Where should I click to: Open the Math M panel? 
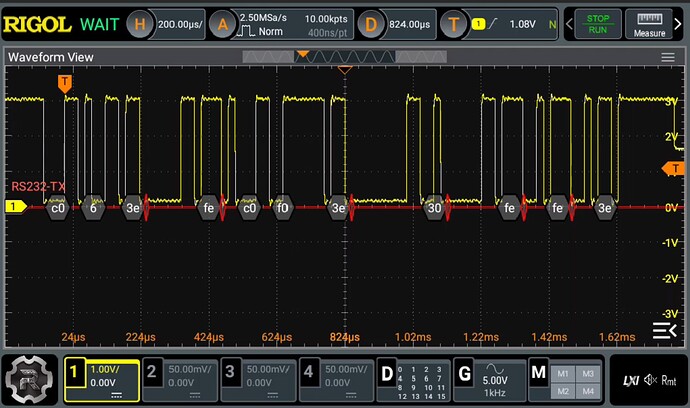click(x=565, y=380)
